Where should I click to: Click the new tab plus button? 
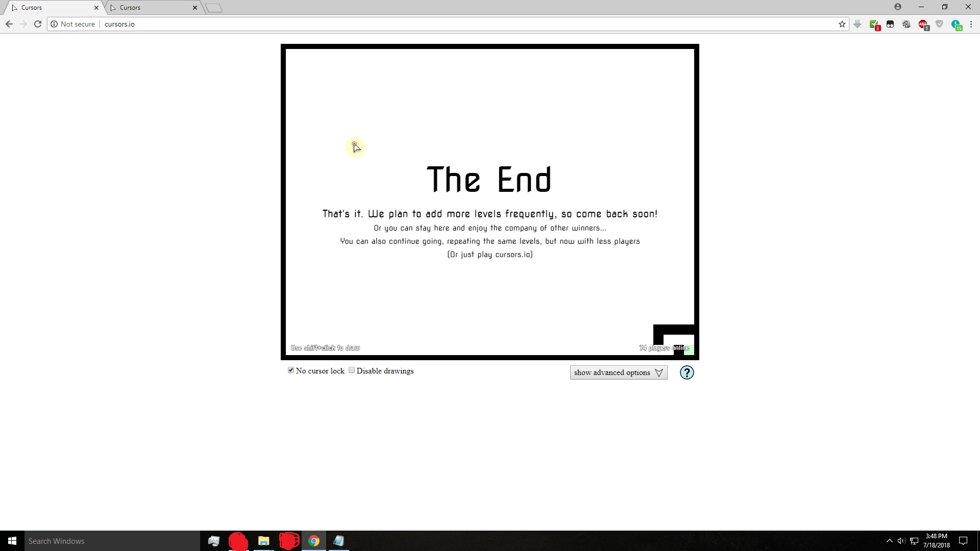click(x=213, y=7)
